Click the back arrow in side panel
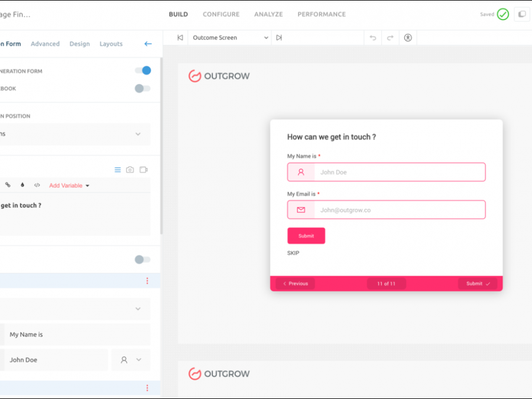Image resolution: width=532 pixels, height=399 pixels. tap(148, 44)
